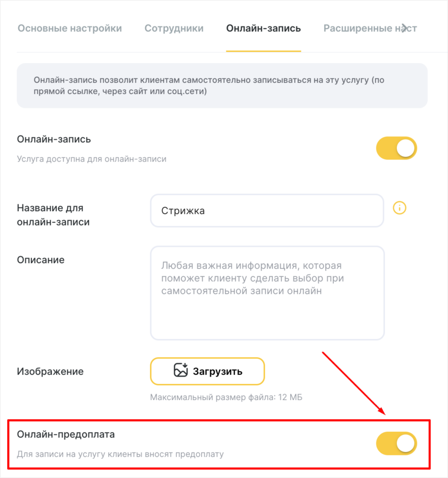Turn off the Онлайн-предоплата toggle
The height and width of the screenshot is (478, 448).
point(396,443)
